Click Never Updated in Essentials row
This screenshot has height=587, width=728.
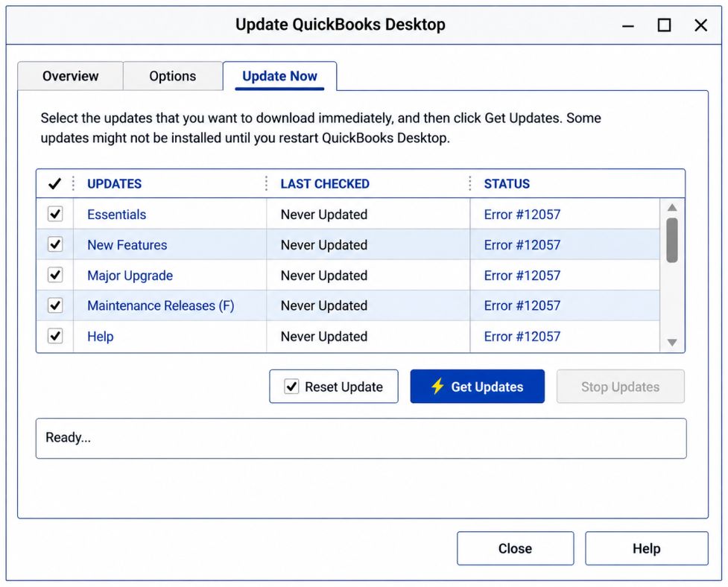click(x=324, y=215)
